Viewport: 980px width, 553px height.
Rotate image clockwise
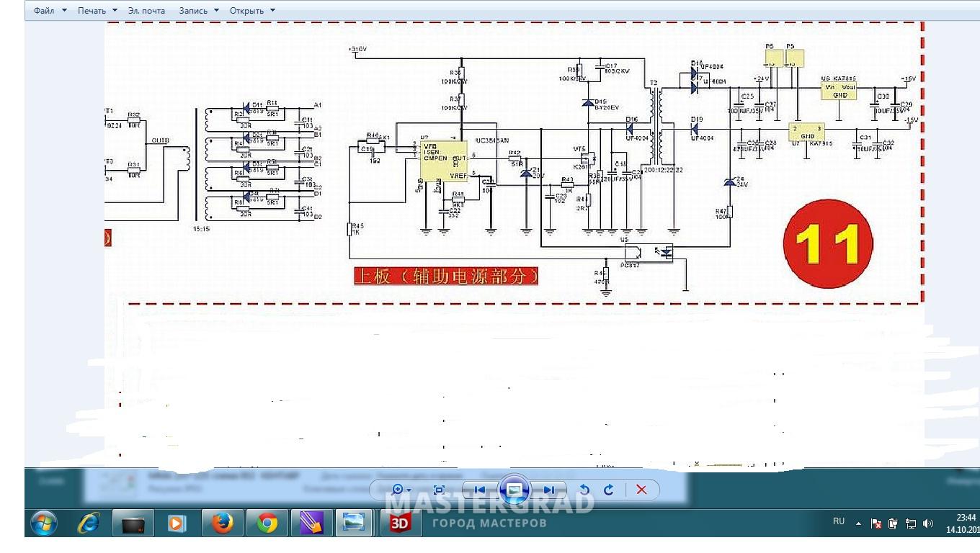609,490
